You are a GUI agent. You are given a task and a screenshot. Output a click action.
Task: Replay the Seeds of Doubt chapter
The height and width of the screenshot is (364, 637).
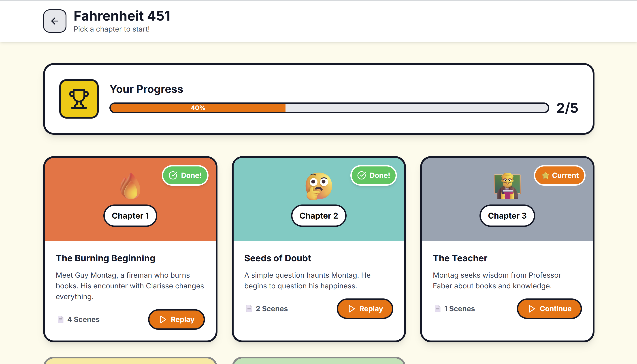(x=365, y=309)
